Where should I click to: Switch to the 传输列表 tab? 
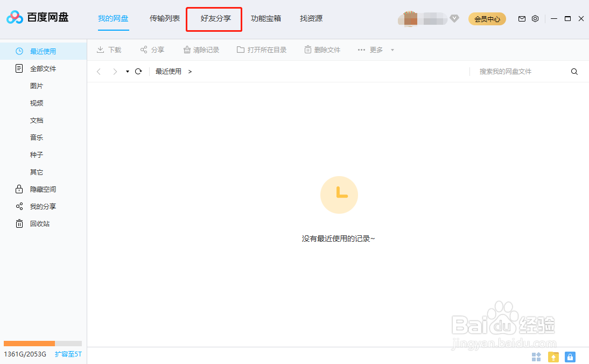tap(164, 17)
